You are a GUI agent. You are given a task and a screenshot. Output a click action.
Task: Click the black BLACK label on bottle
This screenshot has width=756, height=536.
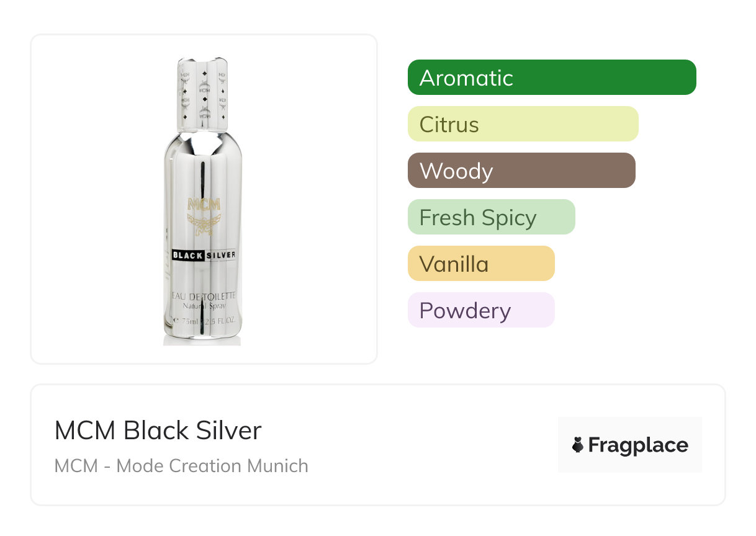click(189, 255)
